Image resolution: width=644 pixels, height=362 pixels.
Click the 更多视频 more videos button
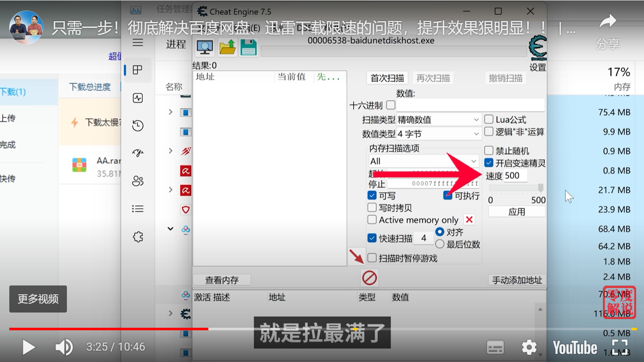pyautogui.click(x=38, y=299)
